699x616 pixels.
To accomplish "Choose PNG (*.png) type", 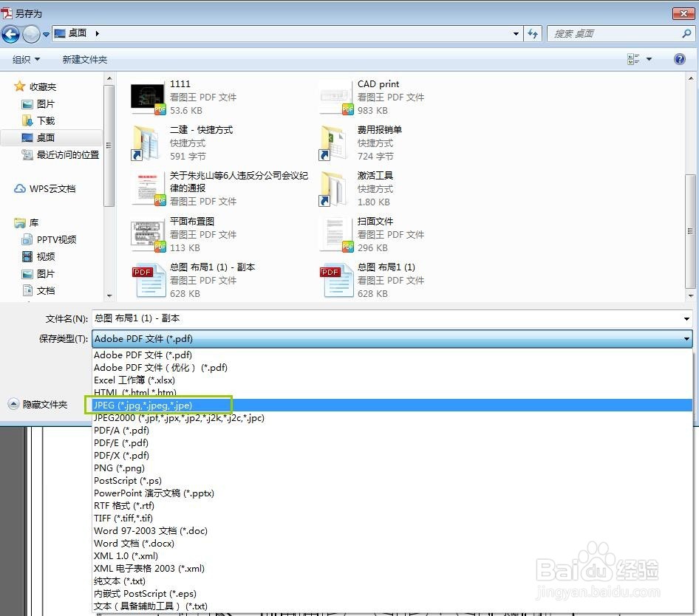I will (392, 468).
